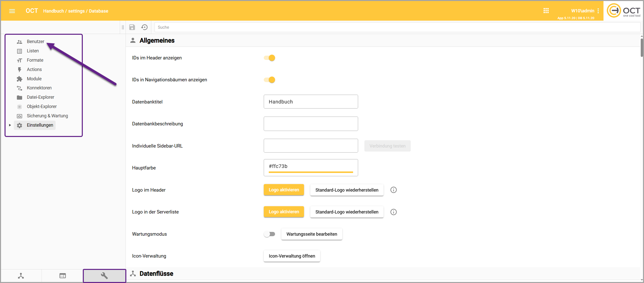Open Konnektoren in the sidebar
Image resolution: width=644 pixels, height=283 pixels.
point(39,88)
